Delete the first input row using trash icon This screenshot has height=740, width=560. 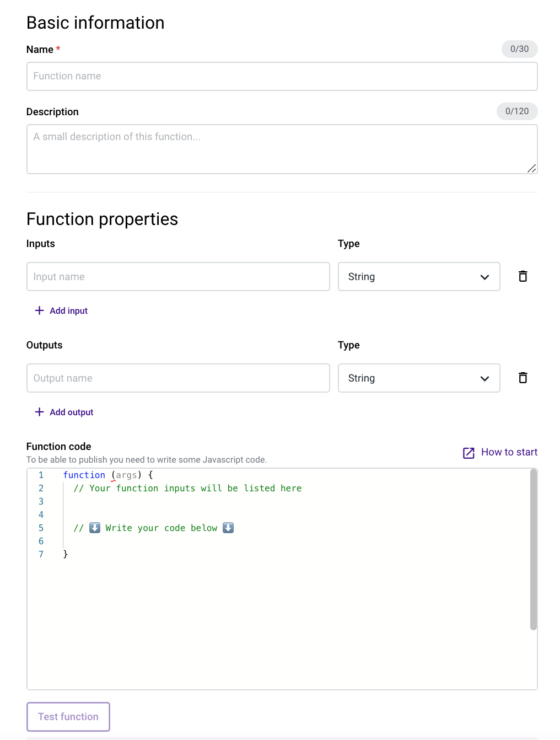[x=523, y=276]
